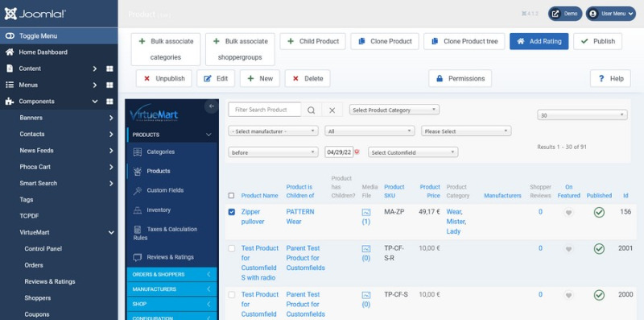This screenshot has height=320, width=644.
Task: Toggle Menu switch in Joomla sidebar
Action: [59, 35]
